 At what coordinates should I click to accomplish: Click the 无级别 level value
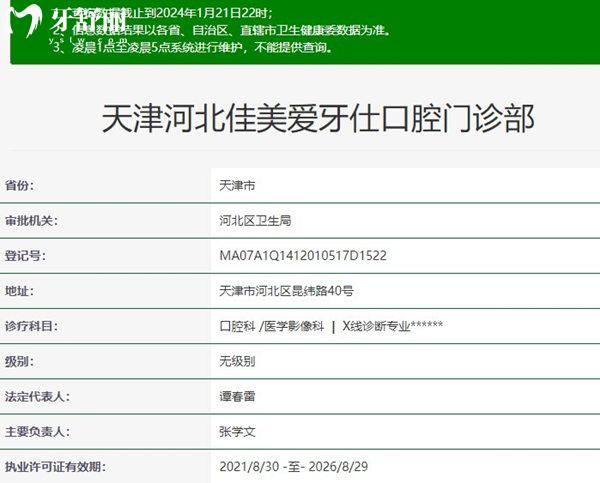(237, 361)
